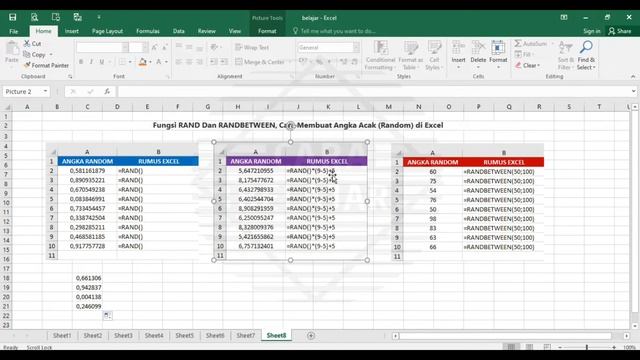
Task: Expand the Name Box dropdown
Action: [45, 91]
